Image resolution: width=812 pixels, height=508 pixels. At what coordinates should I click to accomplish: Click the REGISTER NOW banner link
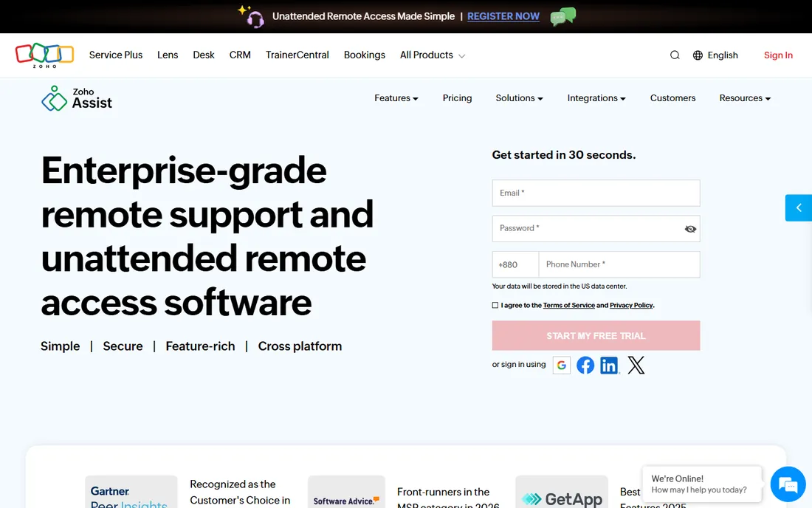pyautogui.click(x=503, y=16)
